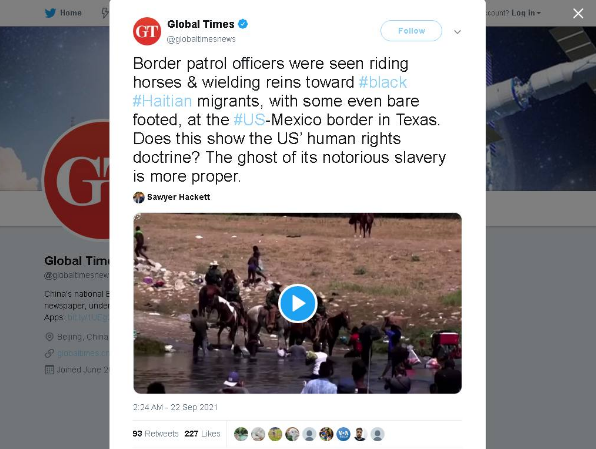Image resolution: width=596 pixels, height=449 pixels.
Task: Click the first liker avatar
Action: pos(241,434)
